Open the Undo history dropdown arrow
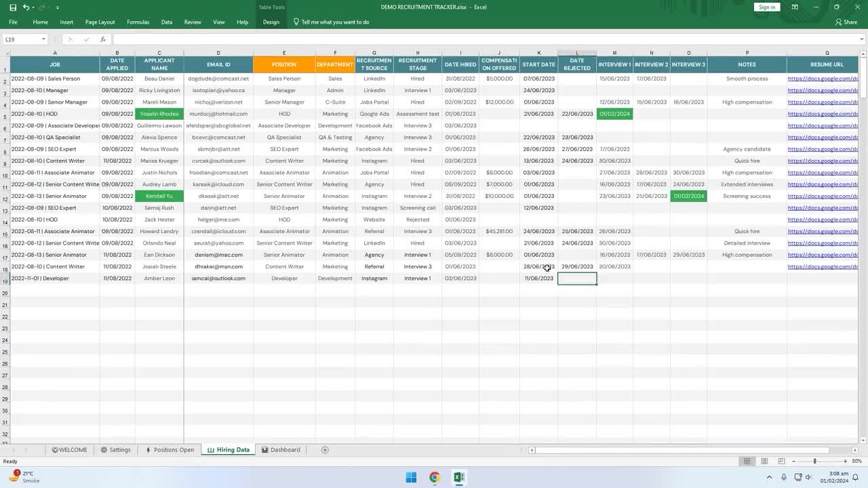868x488 pixels. click(x=34, y=7)
